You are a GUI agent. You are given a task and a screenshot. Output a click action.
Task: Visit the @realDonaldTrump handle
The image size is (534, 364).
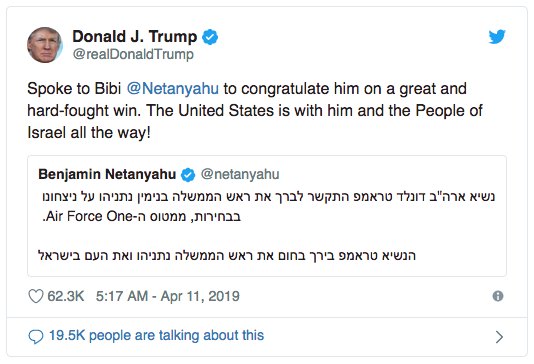[x=133, y=54]
